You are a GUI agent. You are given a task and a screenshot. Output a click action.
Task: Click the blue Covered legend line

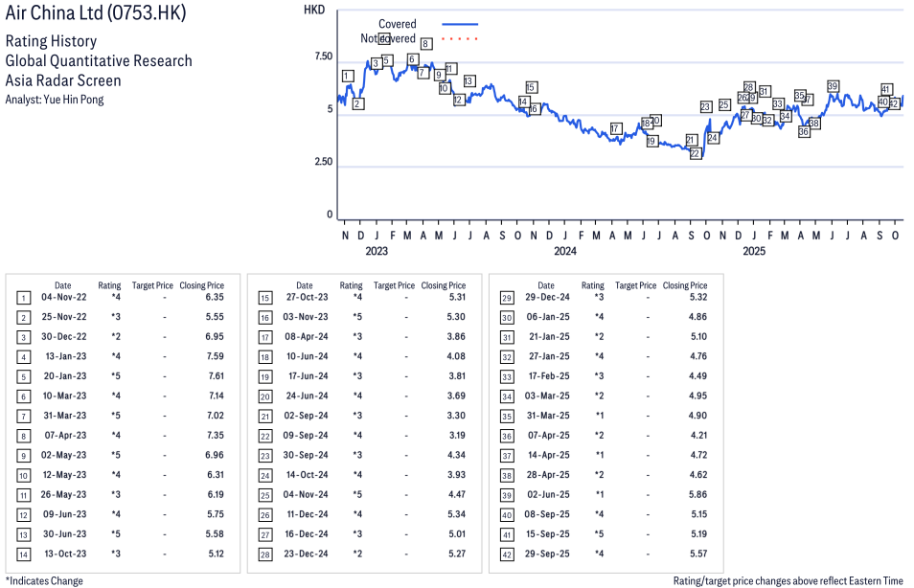[x=460, y=24]
